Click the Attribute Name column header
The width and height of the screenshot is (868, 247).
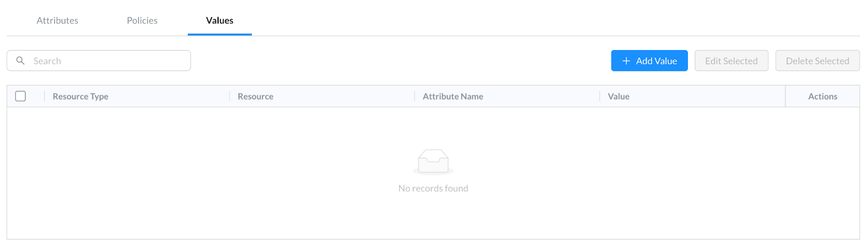pyautogui.click(x=453, y=96)
